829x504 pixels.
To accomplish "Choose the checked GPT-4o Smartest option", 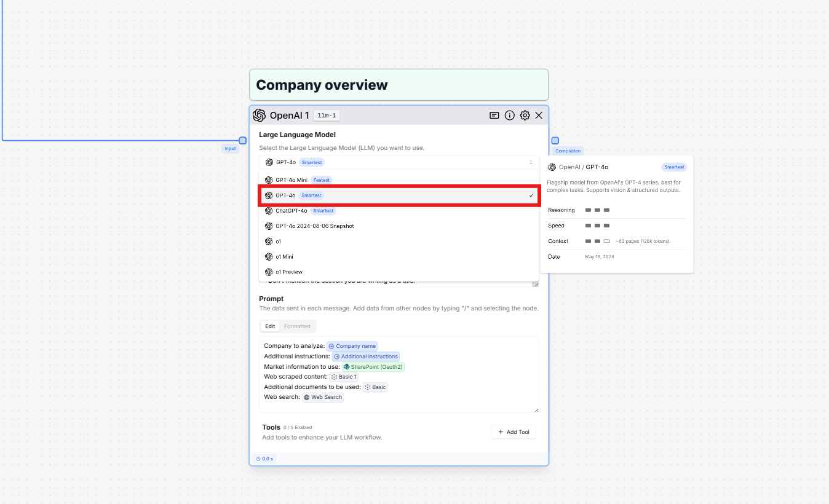I will (399, 195).
